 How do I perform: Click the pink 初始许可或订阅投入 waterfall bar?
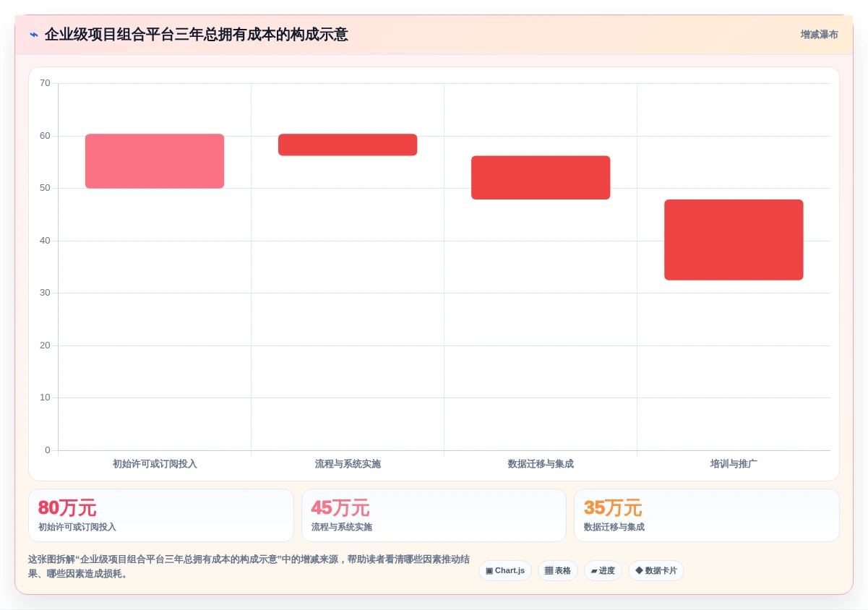coord(155,161)
